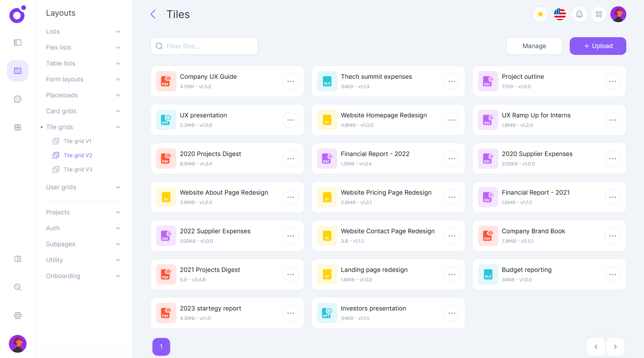Click the search magnifier in sidebar
This screenshot has height=358, width=644.
coord(18,287)
